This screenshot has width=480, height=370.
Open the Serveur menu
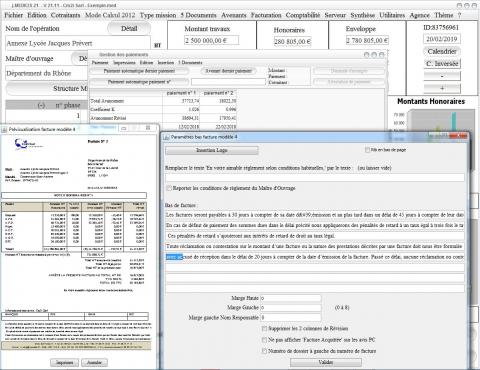coord(335,15)
